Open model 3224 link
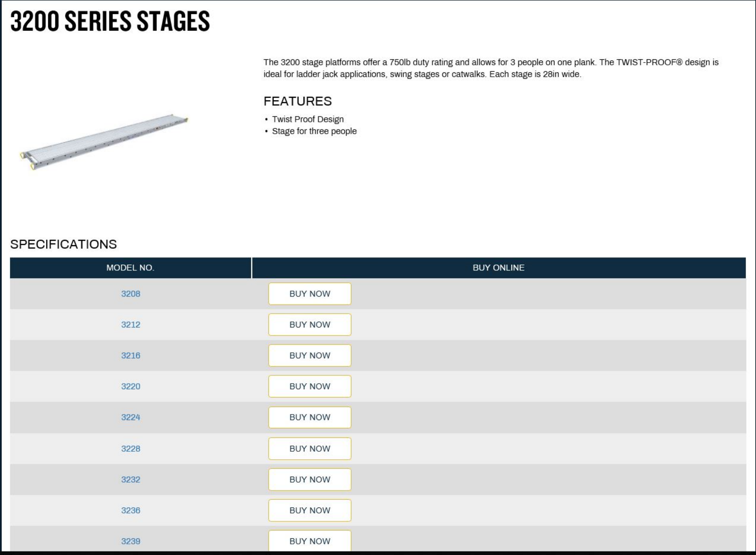The height and width of the screenshot is (555, 756). coord(131,417)
